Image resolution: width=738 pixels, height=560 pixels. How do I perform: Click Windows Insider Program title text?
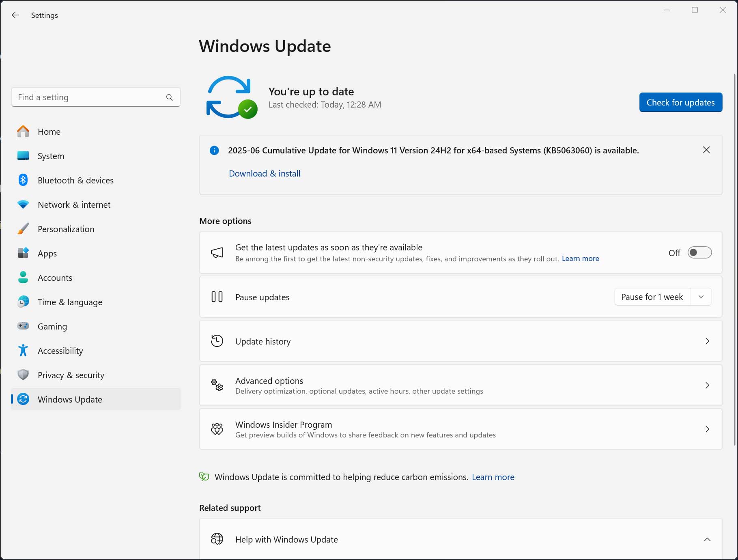point(284,424)
